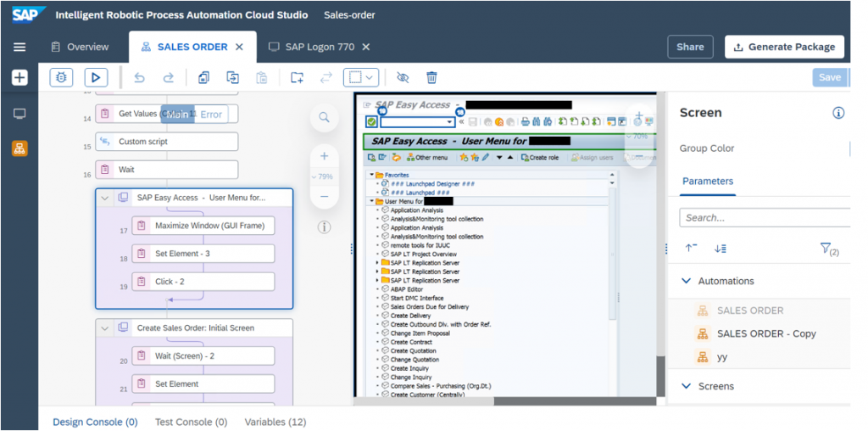The image size is (868, 431).
Task: Close the SALES ORDER tab
Action: click(239, 48)
